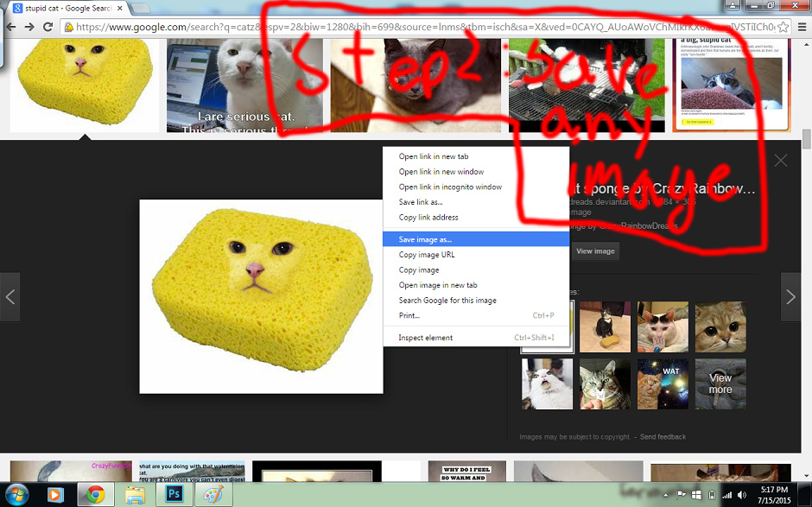
Task: Click the Windows Start button
Action: pyautogui.click(x=16, y=495)
